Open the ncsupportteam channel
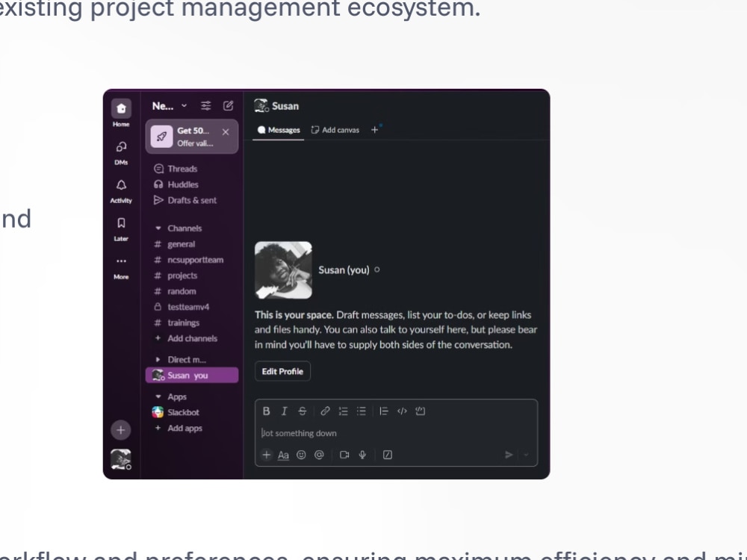This screenshot has height=560, width=747. pyautogui.click(x=191, y=260)
